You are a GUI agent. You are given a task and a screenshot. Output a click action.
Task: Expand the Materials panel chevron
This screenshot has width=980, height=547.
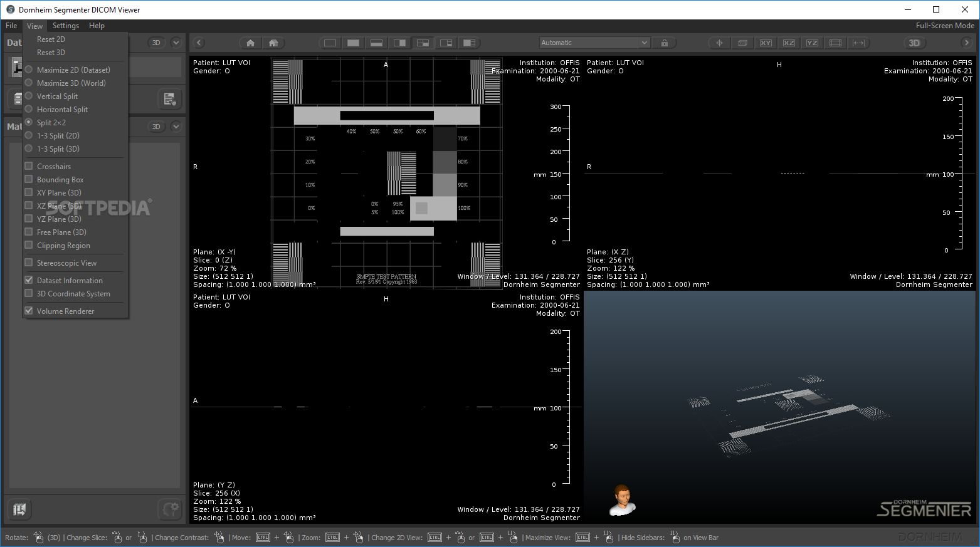[x=176, y=127]
